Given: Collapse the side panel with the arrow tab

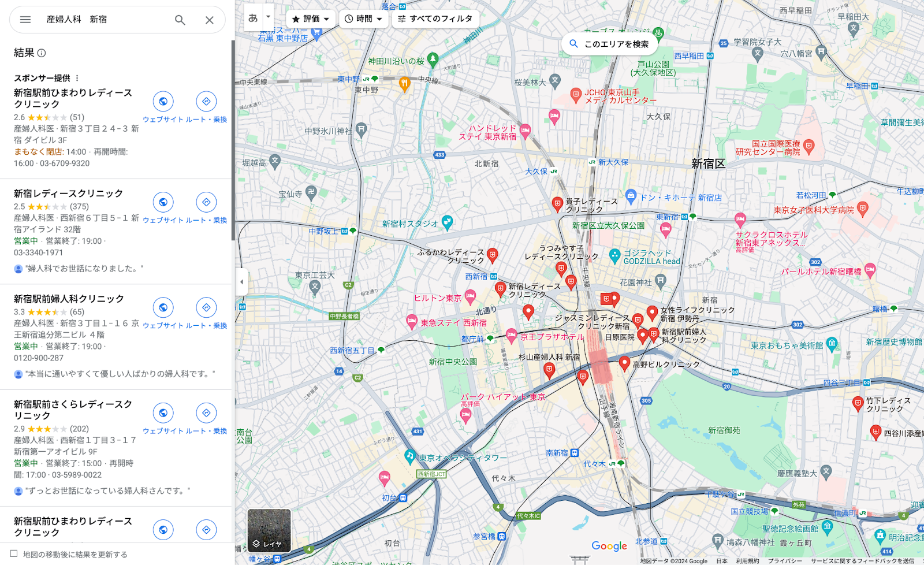Looking at the screenshot, I should pos(241,282).
